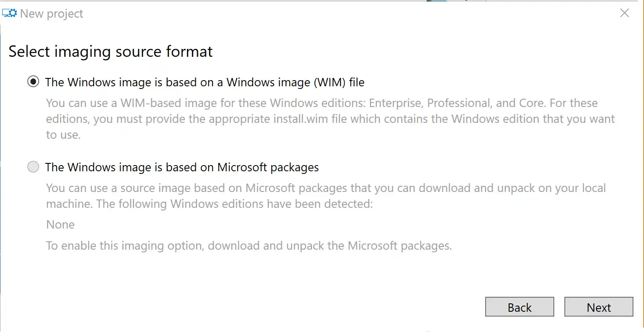
Task: Click the 'Select imaging source format' heading
Action: (x=110, y=52)
